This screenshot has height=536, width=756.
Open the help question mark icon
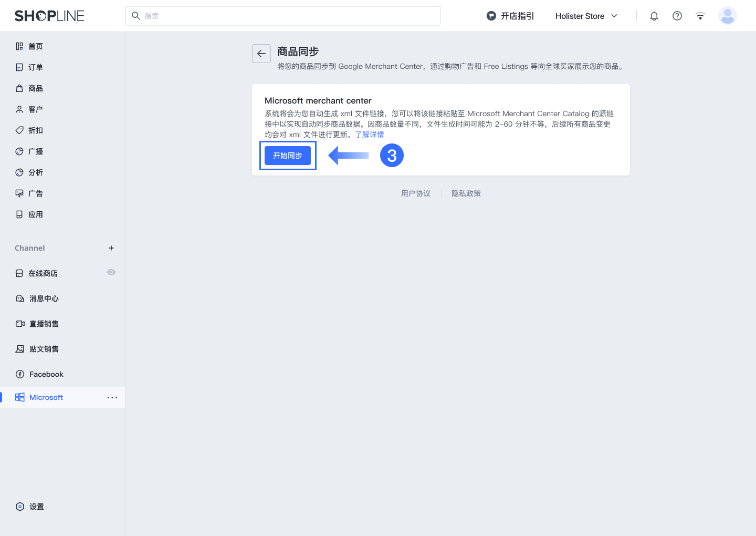677,16
